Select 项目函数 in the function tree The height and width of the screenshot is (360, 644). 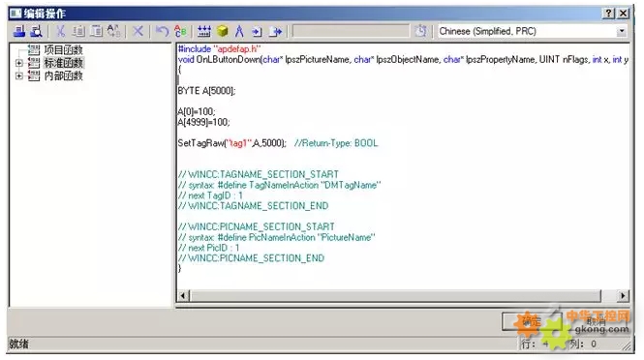pyautogui.click(x=63, y=50)
